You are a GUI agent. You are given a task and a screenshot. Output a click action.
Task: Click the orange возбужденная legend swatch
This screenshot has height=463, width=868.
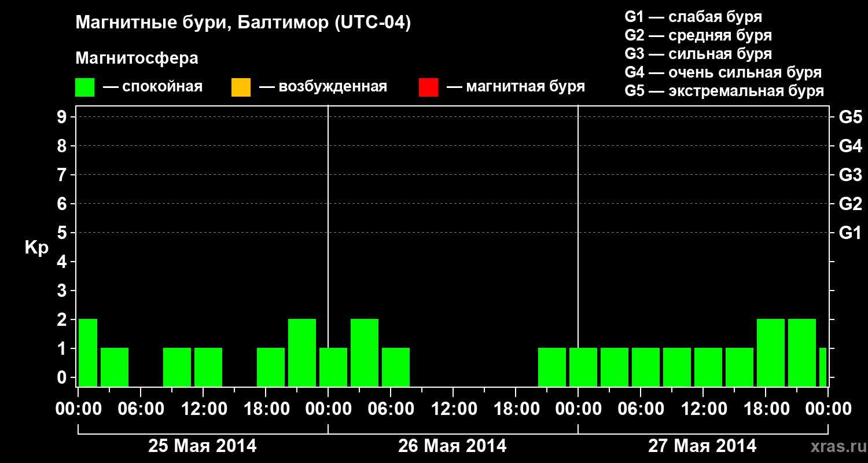[241, 87]
